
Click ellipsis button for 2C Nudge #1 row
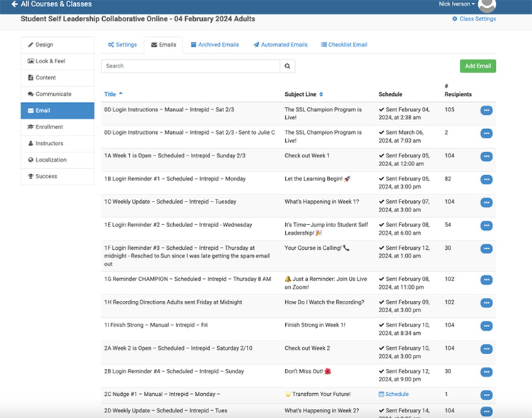486,395
